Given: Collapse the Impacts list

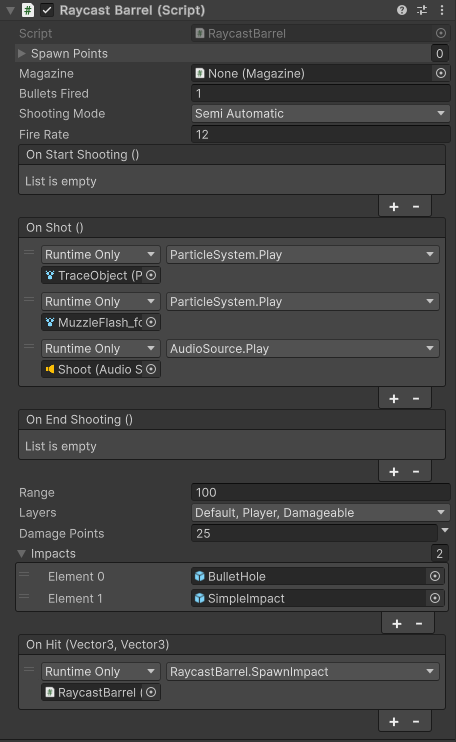Looking at the screenshot, I should click(22, 553).
